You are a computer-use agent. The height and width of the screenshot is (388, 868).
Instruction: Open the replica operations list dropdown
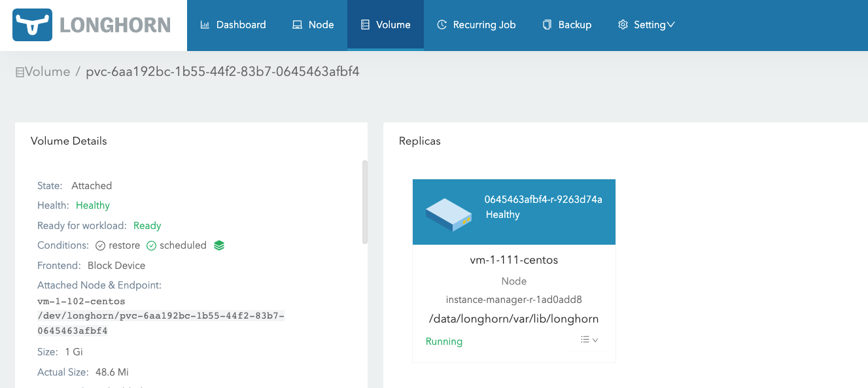(x=589, y=340)
